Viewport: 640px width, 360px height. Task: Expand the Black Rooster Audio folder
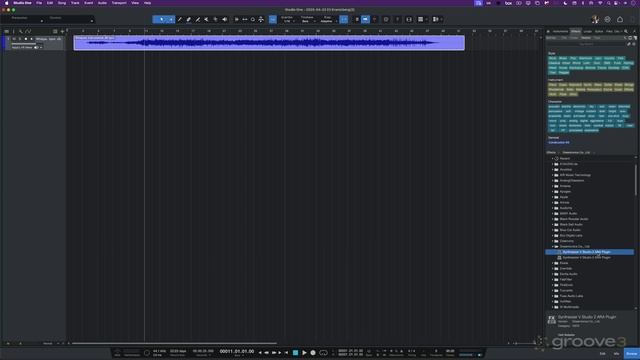click(x=553, y=219)
